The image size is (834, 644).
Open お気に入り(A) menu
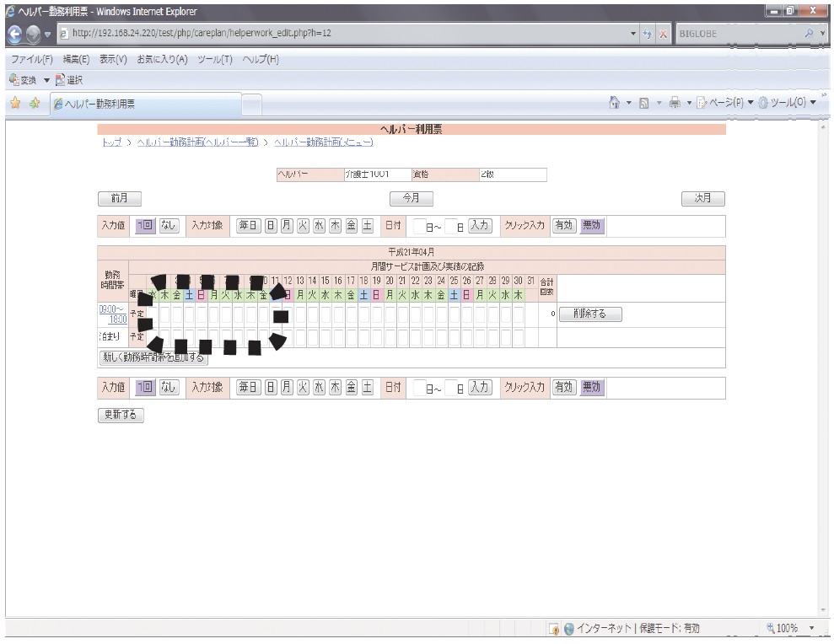(162, 59)
